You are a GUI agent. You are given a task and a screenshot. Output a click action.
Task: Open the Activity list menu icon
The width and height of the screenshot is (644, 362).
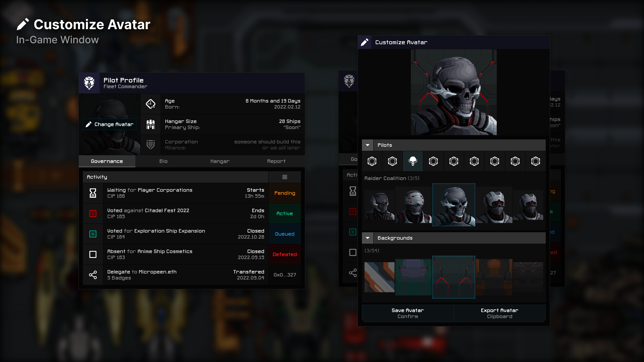click(284, 177)
